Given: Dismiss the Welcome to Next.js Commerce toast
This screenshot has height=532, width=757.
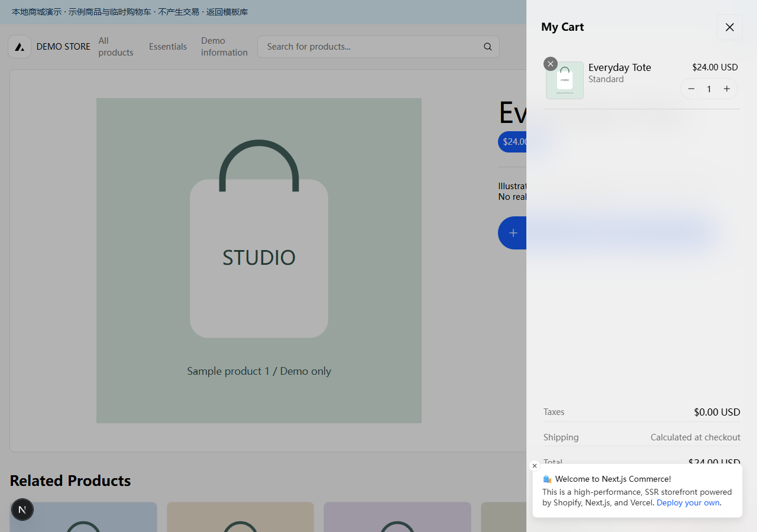Looking at the screenshot, I should (x=535, y=466).
